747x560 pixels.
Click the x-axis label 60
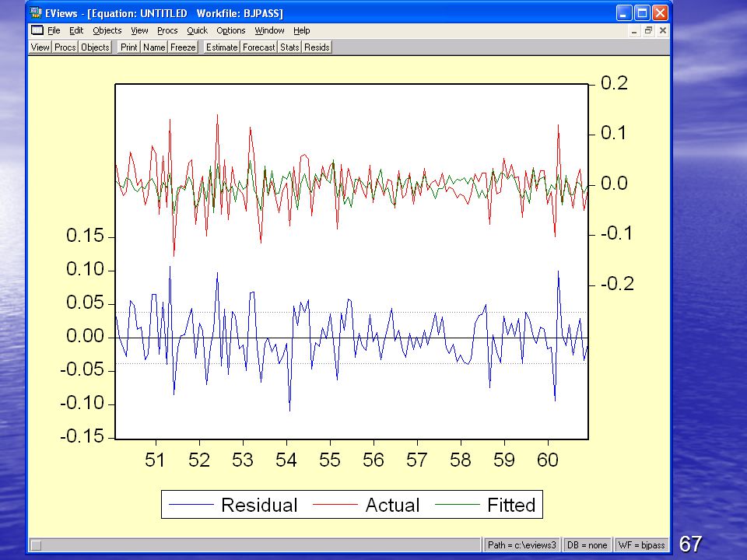(547, 460)
